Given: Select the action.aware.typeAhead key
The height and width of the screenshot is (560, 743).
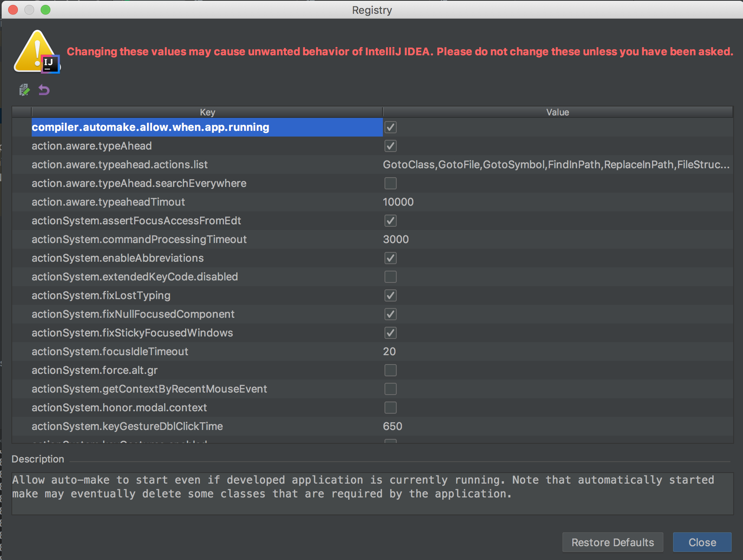Looking at the screenshot, I should (x=92, y=146).
